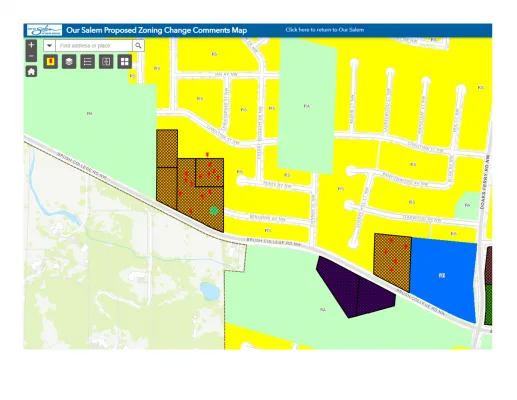The height and width of the screenshot is (400, 517).
Task: Open the legend list widget
Action: (x=87, y=62)
